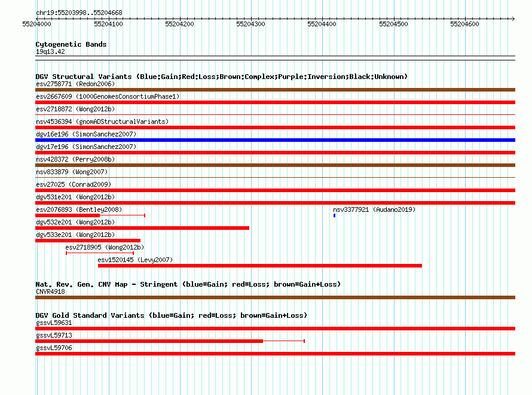This screenshot has width=532, height=395.
Task: Open the esv27025 (Conrad2009) label
Action: point(74,184)
